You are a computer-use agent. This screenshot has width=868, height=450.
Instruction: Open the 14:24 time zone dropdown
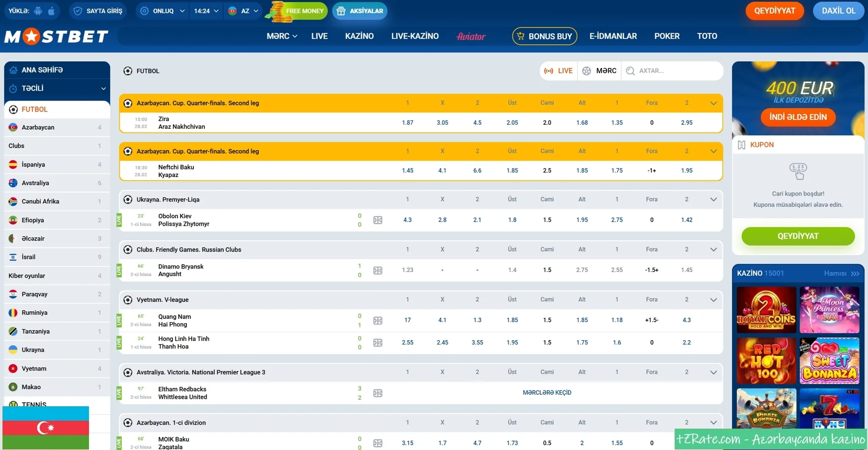point(206,10)
